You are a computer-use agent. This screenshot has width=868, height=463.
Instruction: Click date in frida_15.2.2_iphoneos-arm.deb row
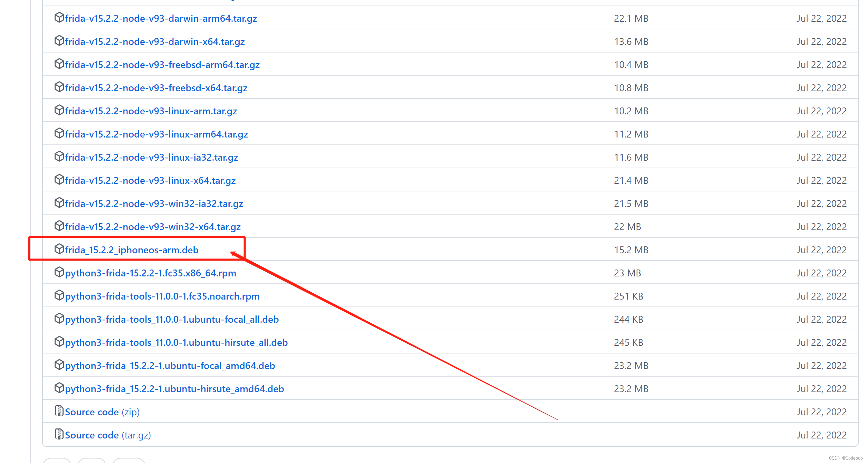(x=821, y=250)
